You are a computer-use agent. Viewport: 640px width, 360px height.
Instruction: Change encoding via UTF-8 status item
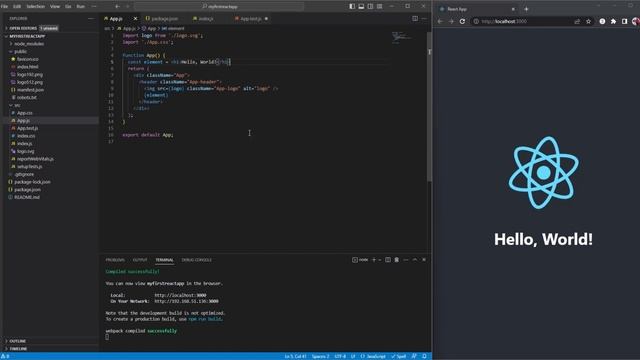[x=340, y=356]
